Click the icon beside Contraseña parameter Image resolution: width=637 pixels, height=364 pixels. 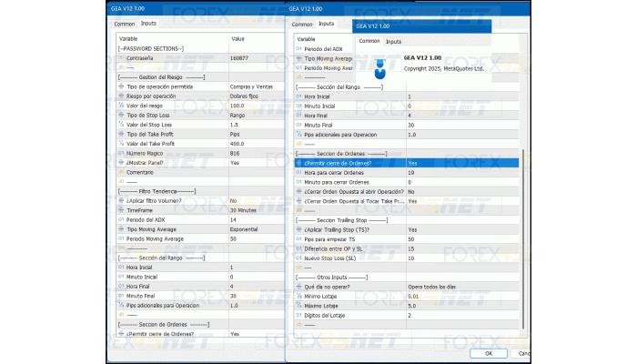point(121,57)
